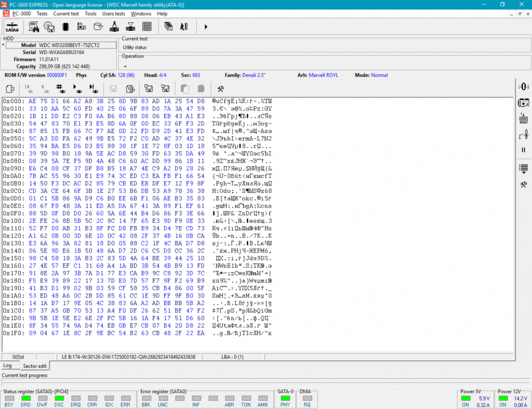Toggle the Power 12V ON indicator
This screenshot has height=409, width=532.
tap(502, 398)
